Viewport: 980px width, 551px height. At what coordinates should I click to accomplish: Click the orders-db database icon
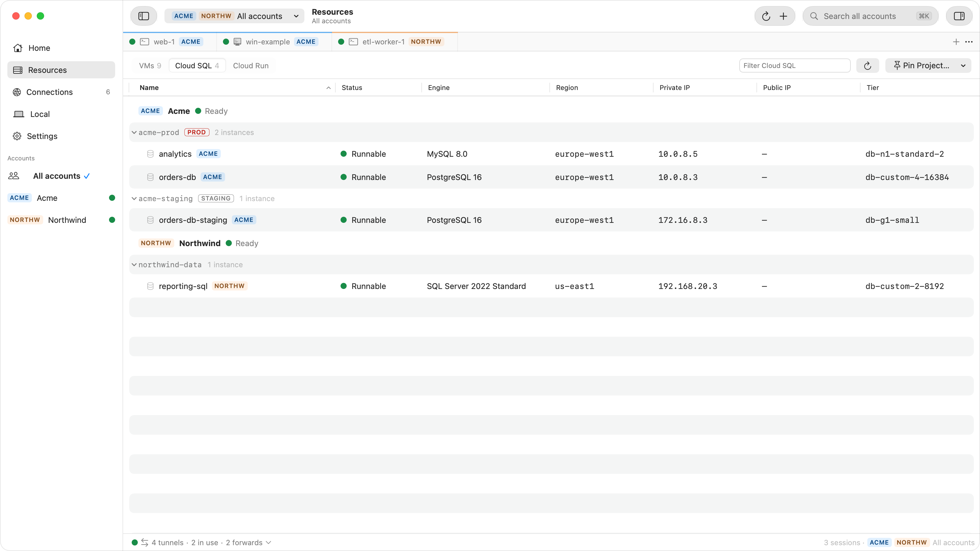pyautogui.click(x=150, y=177)
